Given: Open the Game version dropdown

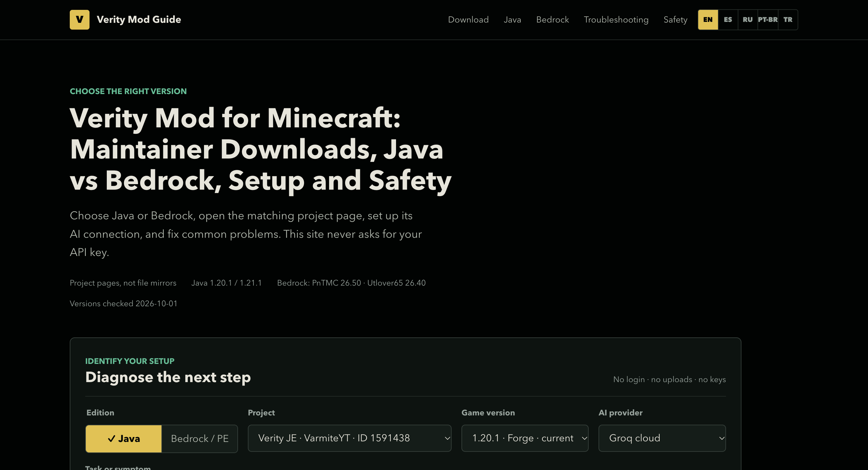Looking at the screenshot, I should click(x=525, y=438).
